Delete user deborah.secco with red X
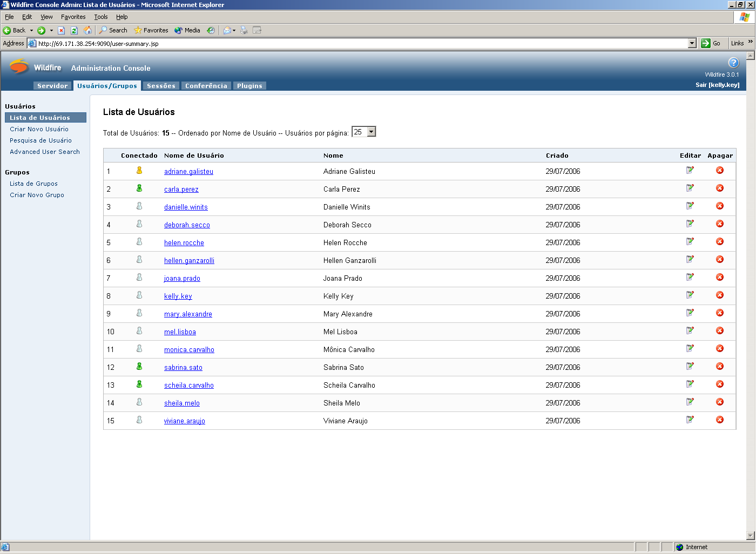This screenshot has width=756, height=554. pos(720,224)
